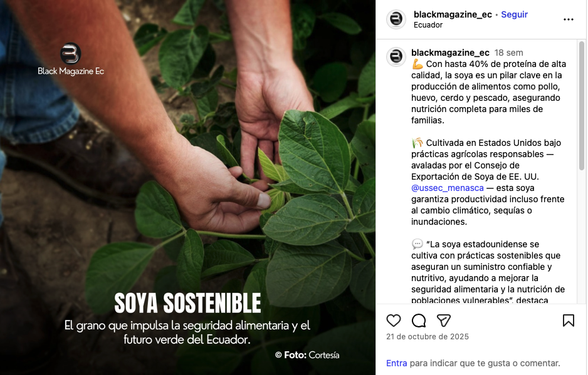Screen dimensions: 588x375
Task: Click the 21 de octubre de 2025 date
Action: pyautogui.click(x=427, y=336)
